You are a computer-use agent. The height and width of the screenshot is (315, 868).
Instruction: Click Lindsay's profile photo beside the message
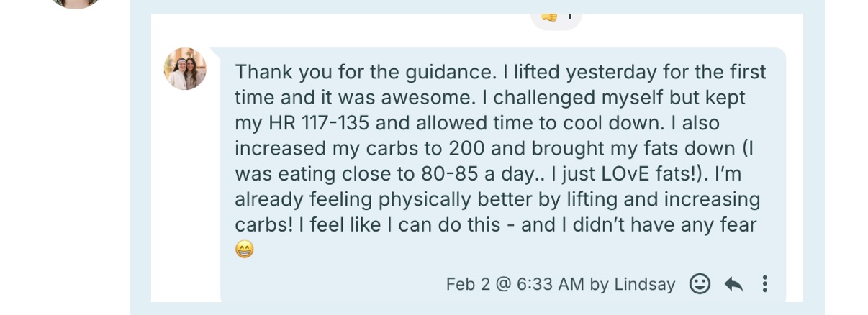186,69
